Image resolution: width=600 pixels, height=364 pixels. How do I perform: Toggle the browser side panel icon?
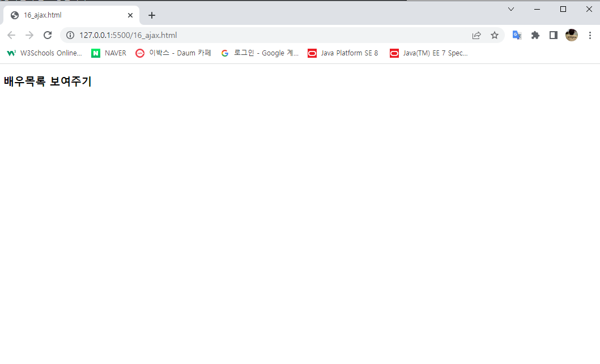click(554, 35)
